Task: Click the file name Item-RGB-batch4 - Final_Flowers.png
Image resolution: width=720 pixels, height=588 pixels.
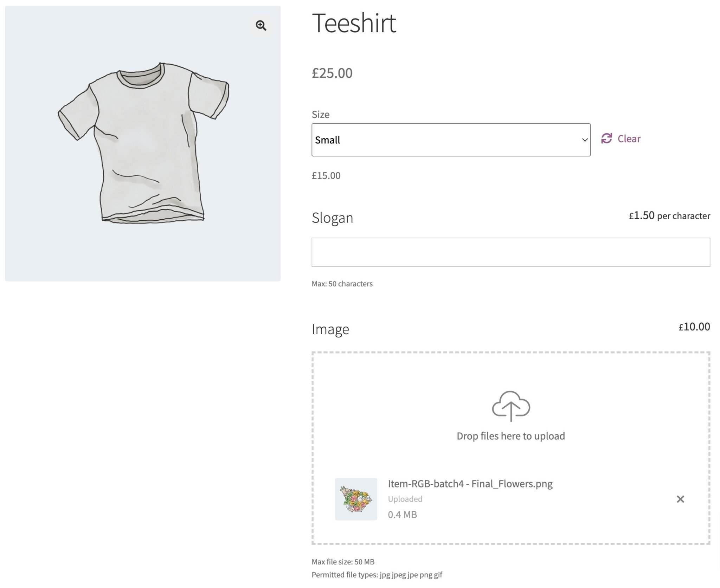Action: pos(470,483)
